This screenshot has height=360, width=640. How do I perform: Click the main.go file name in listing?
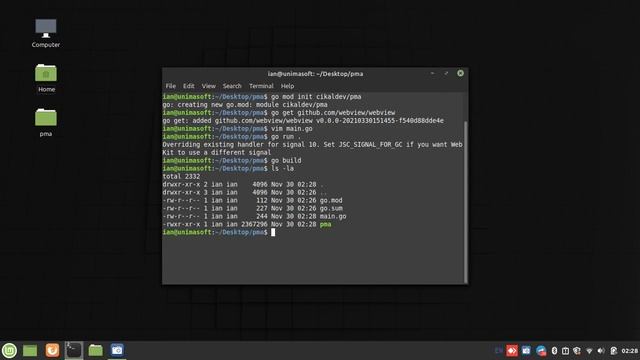333,216
